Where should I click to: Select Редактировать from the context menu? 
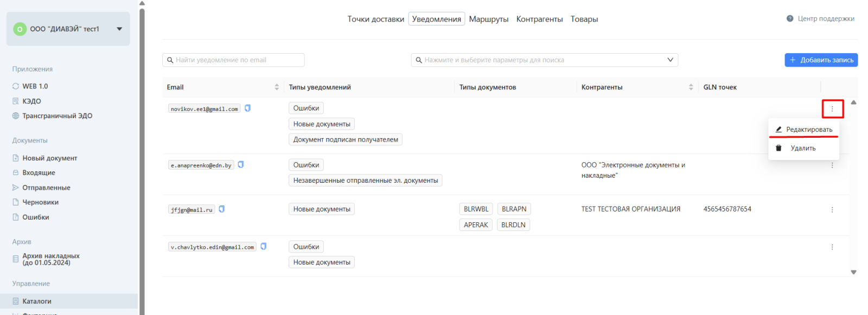pos(808,130)
